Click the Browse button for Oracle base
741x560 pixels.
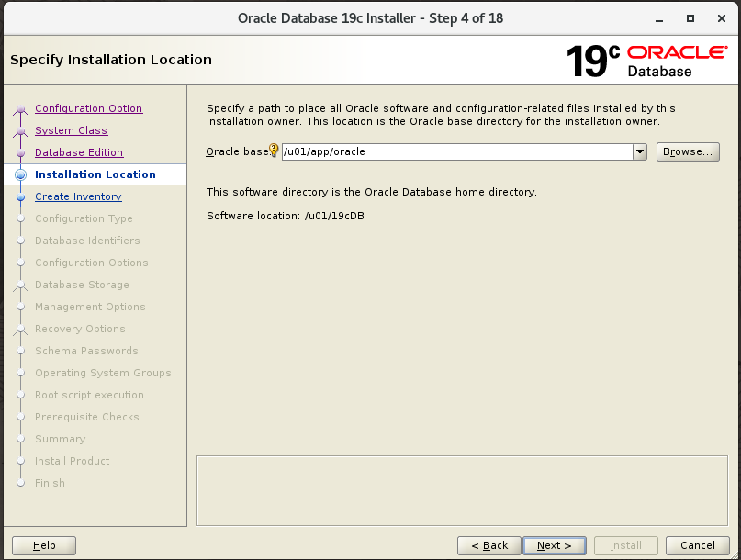[x=687, y=151]
